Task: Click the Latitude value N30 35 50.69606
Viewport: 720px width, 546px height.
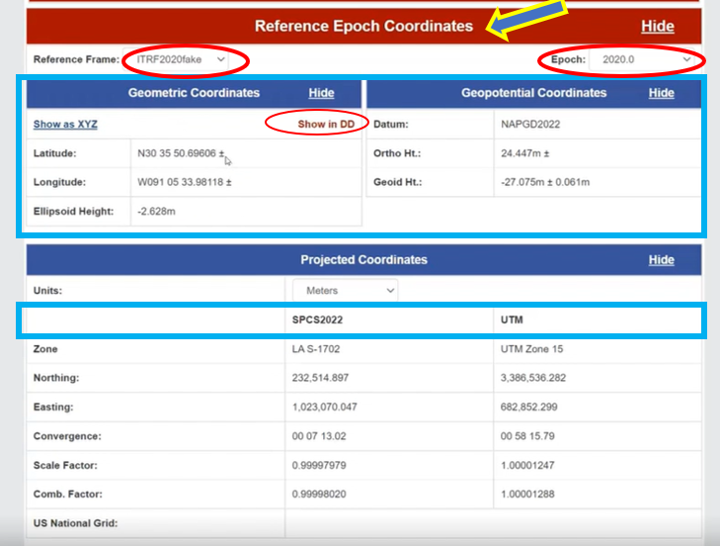Action: click(180, 154)
